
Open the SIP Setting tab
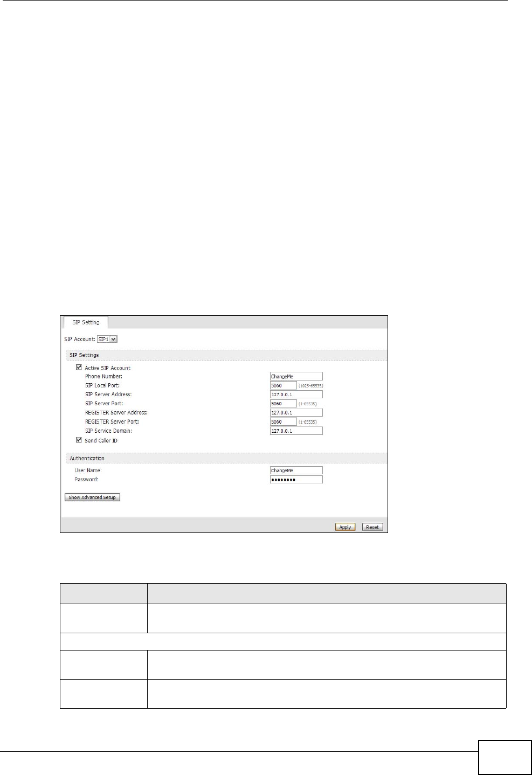(86, 322)
